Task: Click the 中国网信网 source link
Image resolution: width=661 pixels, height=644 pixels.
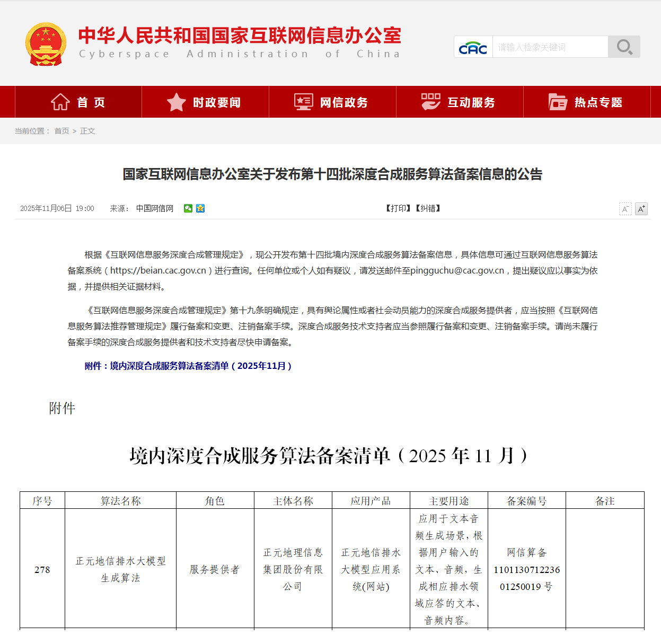Action: pos(155,208)
